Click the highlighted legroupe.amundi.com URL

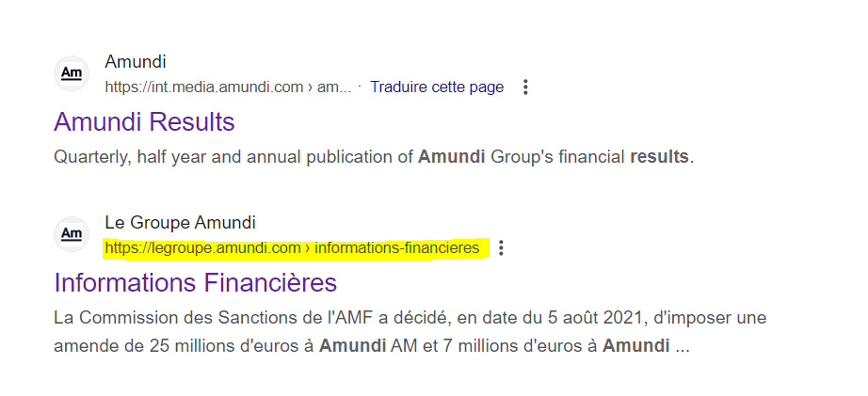292,247
